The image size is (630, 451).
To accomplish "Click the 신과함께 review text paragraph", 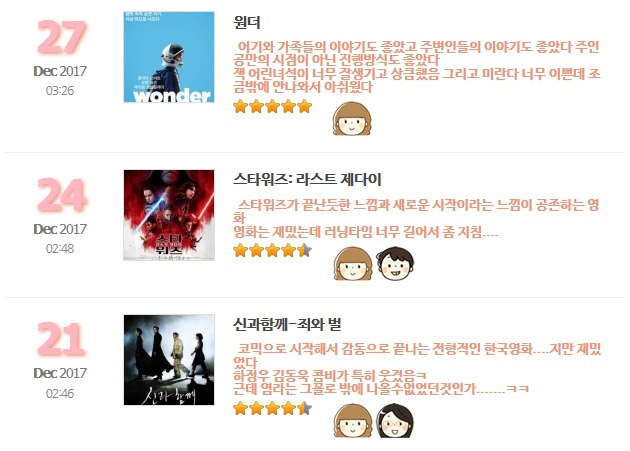I will point(417,369).
